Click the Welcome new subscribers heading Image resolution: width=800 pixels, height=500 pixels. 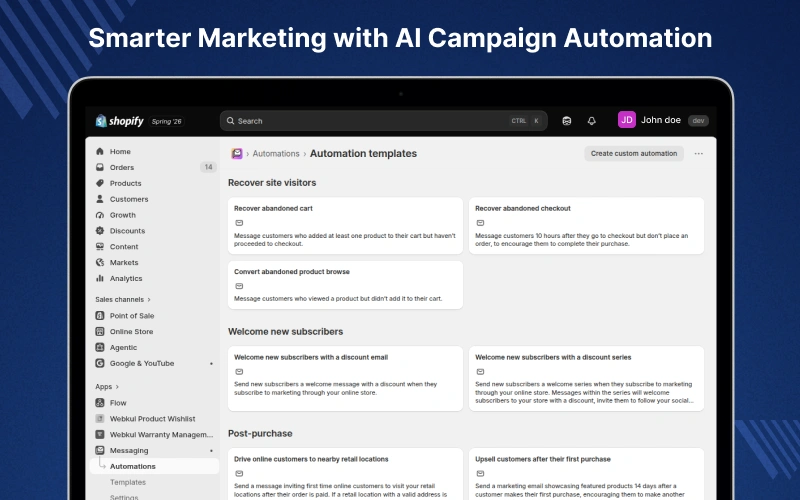tap(285, 332)
